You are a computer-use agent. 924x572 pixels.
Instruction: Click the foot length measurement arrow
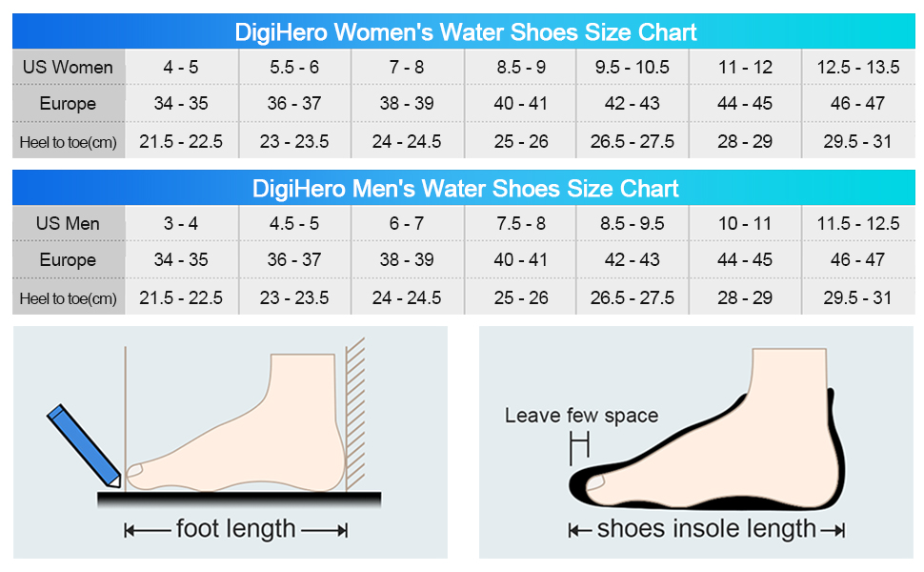click(235, 530)
